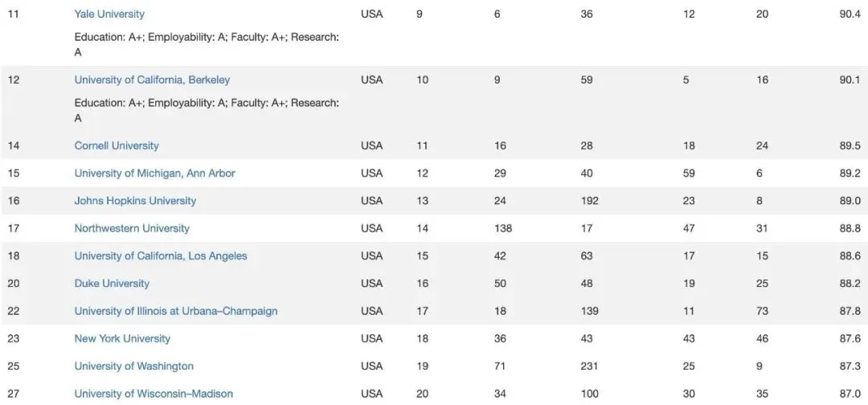Click Yale's overall score 90.4
The width and height of the screenshot is (868, 405).
click(x=850, y=14)
